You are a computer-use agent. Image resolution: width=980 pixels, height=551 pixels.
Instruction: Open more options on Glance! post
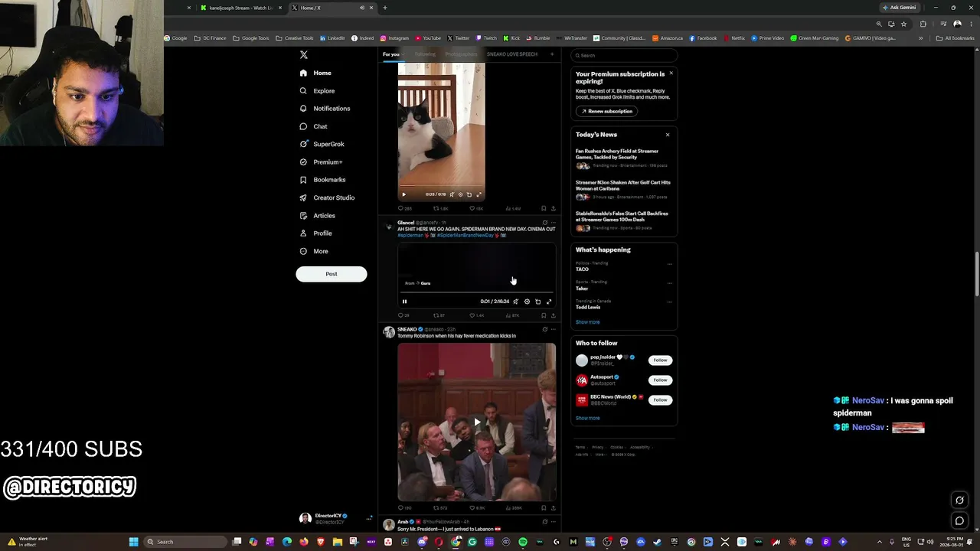[x=554, y=223]
